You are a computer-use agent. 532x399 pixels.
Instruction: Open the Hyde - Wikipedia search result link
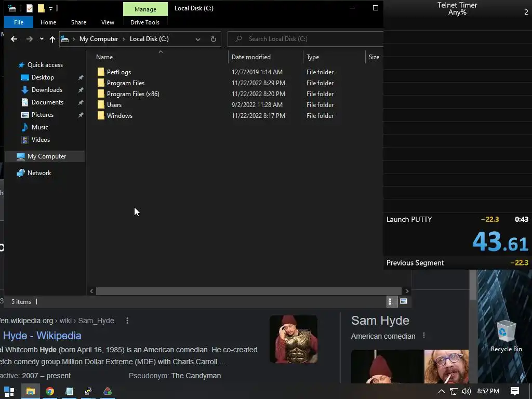[x=42, y=336]
